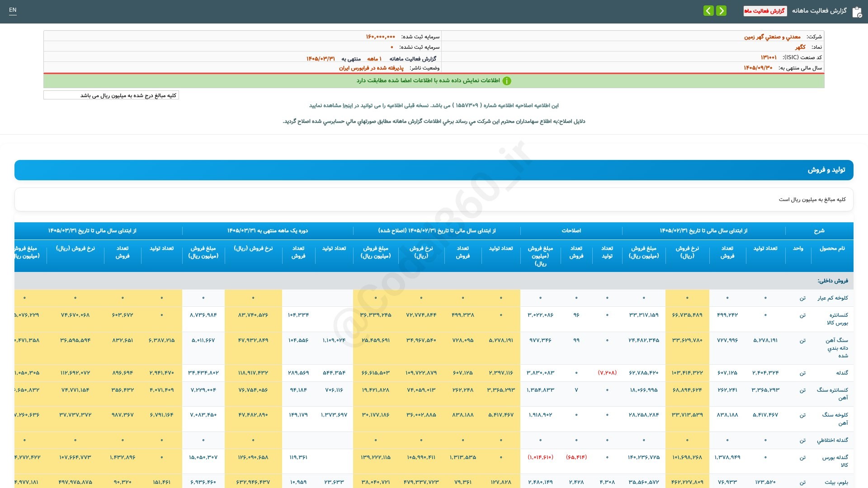The height and width of the screenshot is (488, 868).
Task: Click the اصلاحات column group header
Action: [x=571, y=230]
